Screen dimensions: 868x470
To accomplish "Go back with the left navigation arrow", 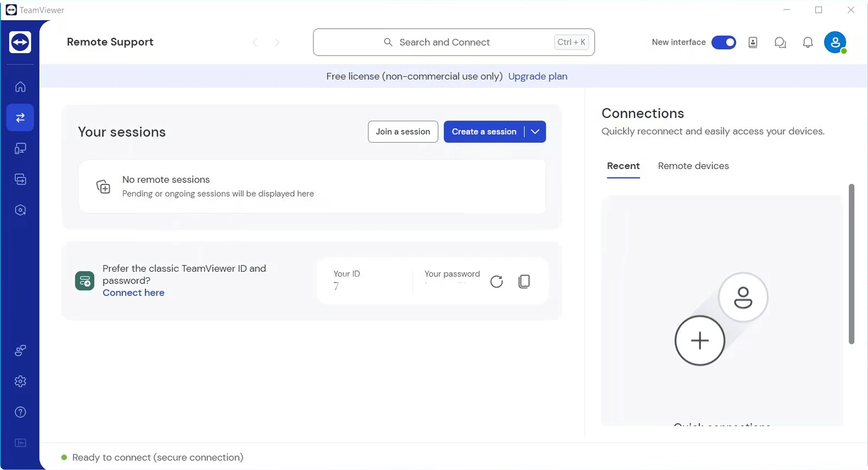I will [x=255, y=42].
